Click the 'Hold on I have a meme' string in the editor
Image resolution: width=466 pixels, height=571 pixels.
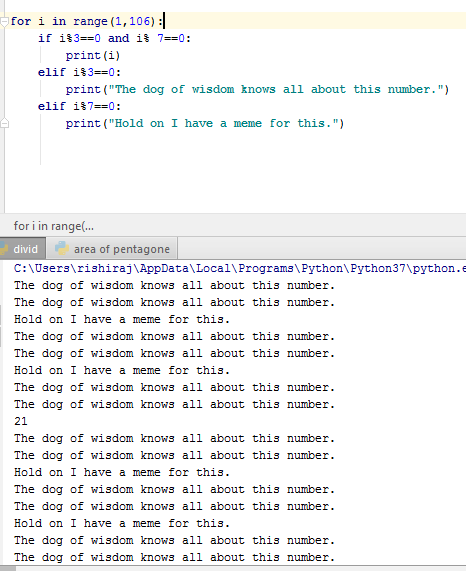[224, 123]
